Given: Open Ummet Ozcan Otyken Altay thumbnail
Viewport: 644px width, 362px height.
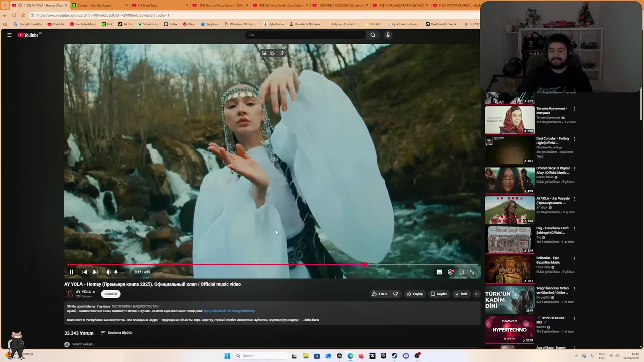Looking at the screenshot, I should (509, 179).
